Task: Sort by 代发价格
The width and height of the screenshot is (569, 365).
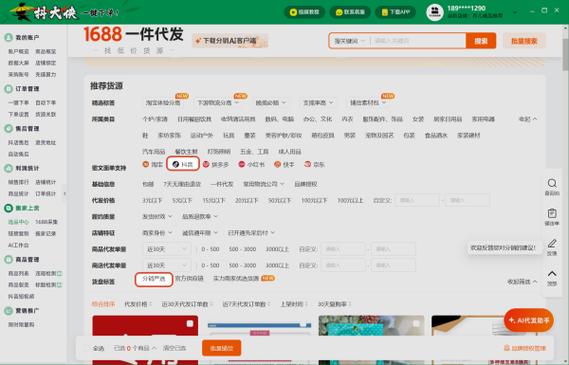Action: (138, 304)
